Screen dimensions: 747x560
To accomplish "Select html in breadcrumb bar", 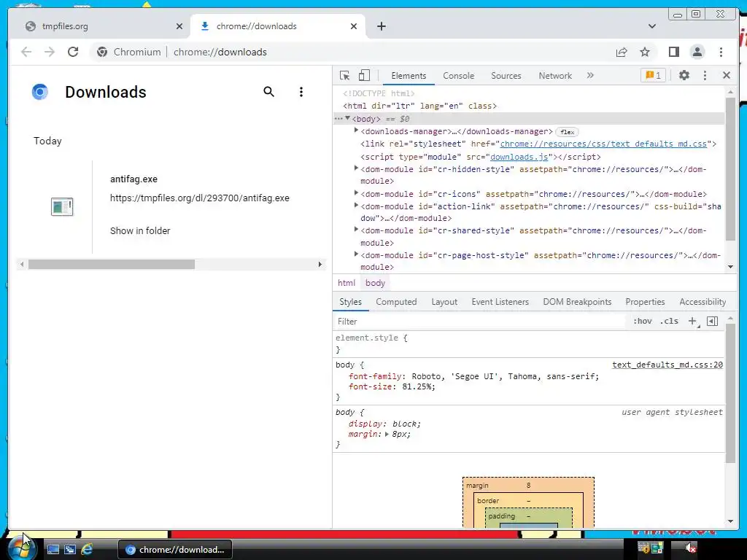I will tap(347, 283).
